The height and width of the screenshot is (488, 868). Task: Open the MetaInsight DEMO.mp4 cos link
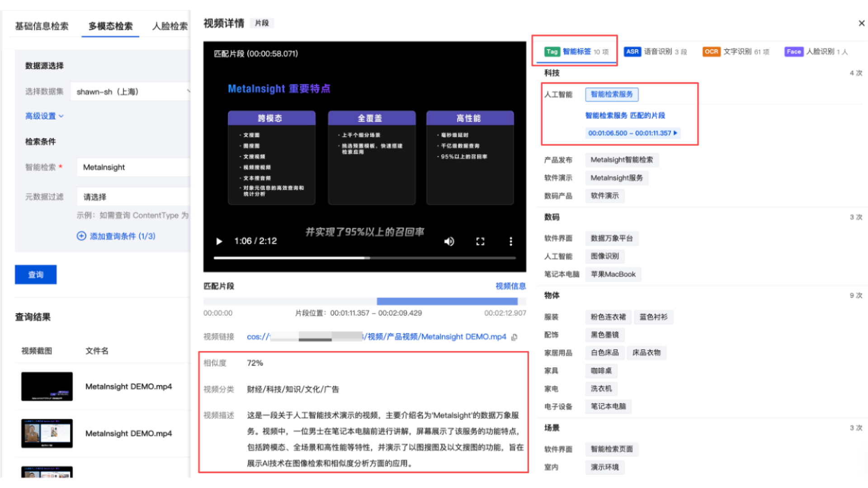tap(377, 337)
